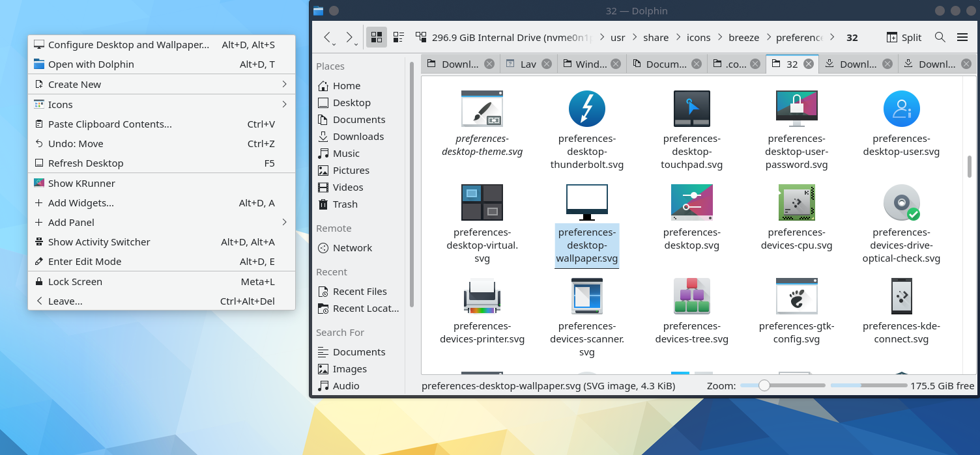The image size is (980, 455).
Task: Choose Open with Dolphin menu entry
Action: (162, 64)
